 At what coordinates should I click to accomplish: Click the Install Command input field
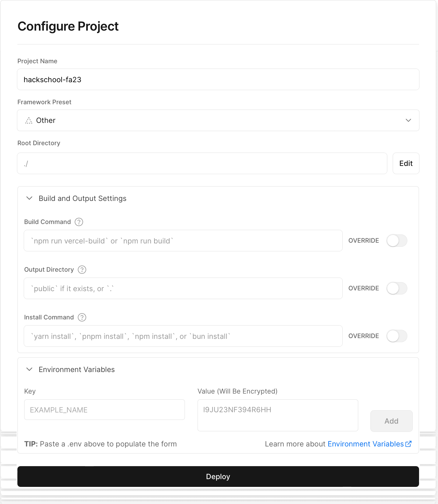pos(183,336)
